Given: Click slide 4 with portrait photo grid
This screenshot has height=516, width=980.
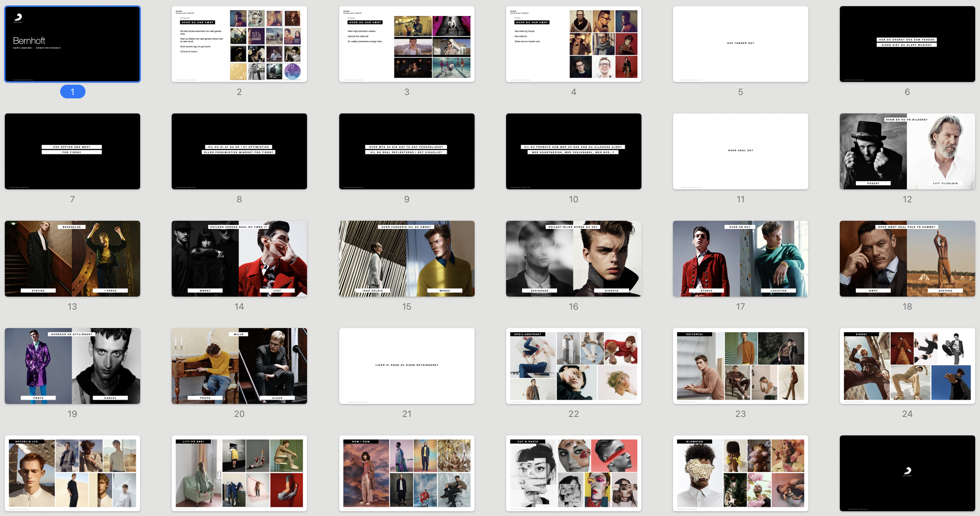Looking at the screenshot, I should click(573, 44).
